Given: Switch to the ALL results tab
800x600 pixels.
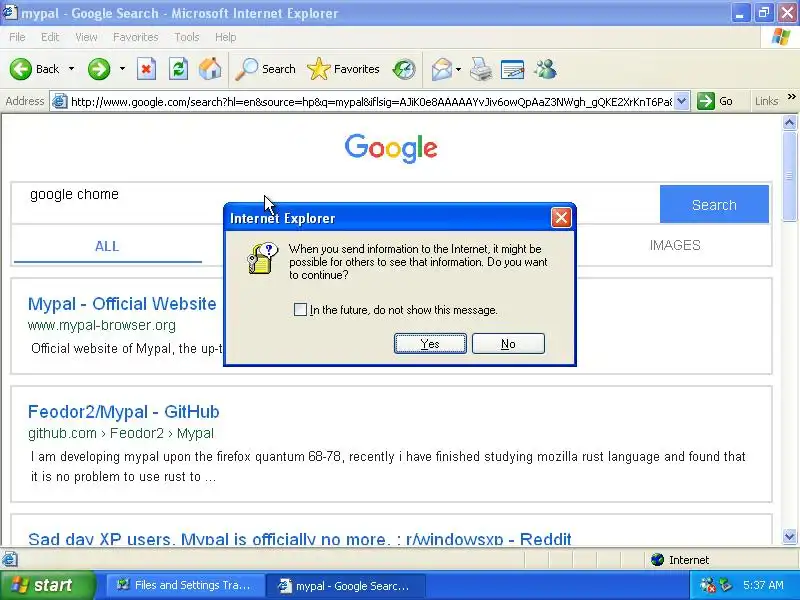Looking at the screenshot, I should click(x=107, y=246).
